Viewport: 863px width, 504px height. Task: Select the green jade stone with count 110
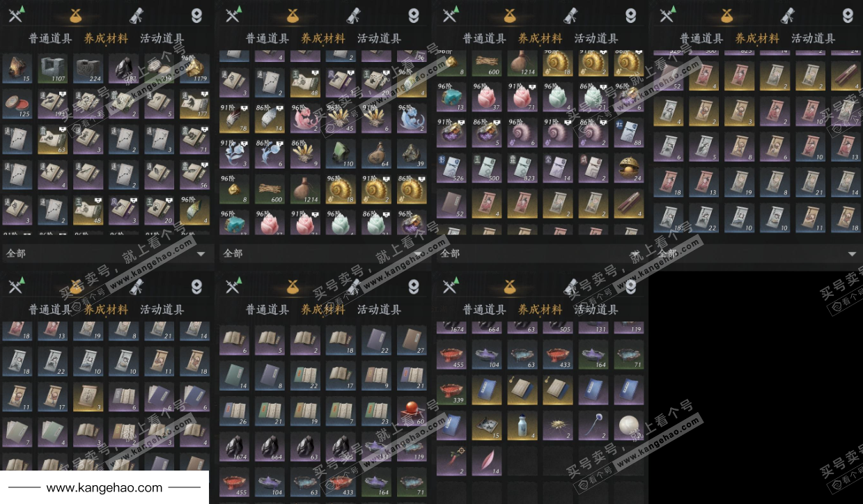(341, 154)
